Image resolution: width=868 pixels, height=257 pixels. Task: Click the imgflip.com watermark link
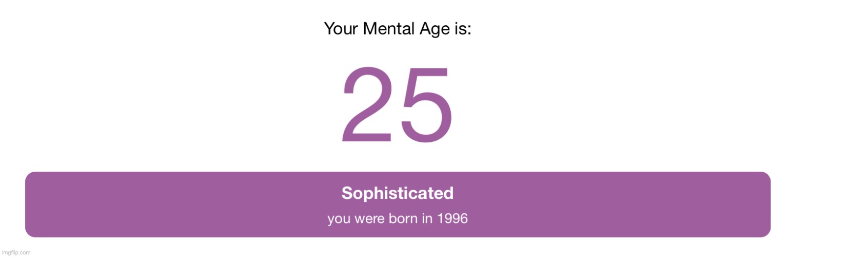pos(16,252)
